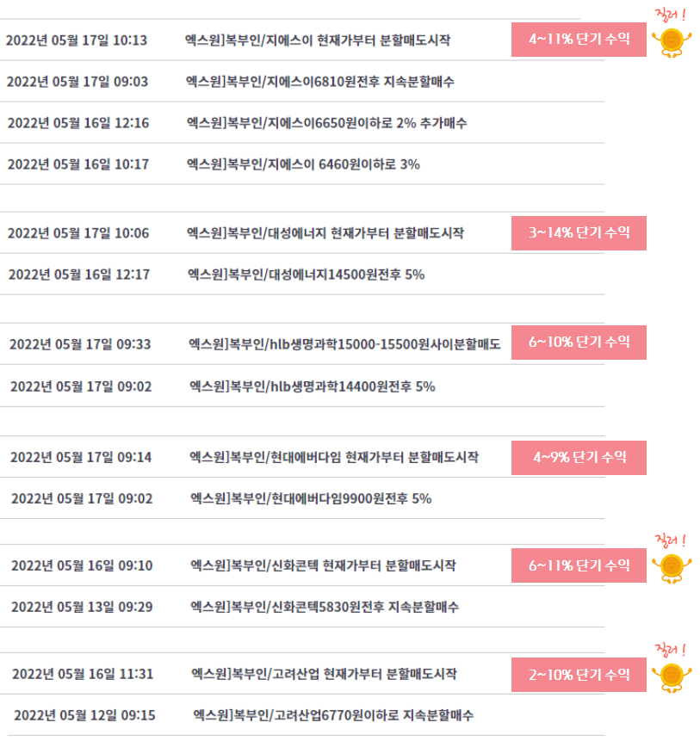The image size is (700, 741).
Task: Select the 2~10% 단기 수익 badge
Action: [579, 675]
